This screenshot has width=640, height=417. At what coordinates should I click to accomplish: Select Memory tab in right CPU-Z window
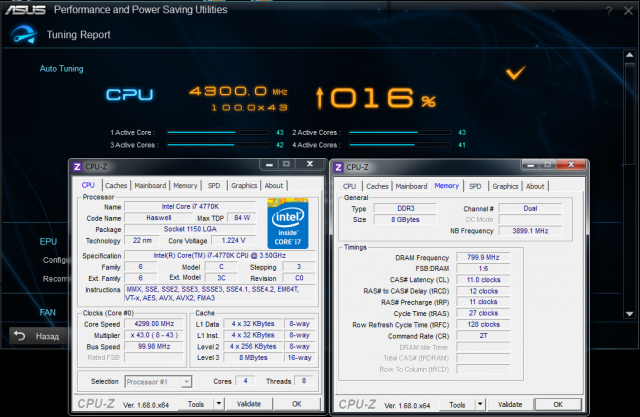[447, 186]
